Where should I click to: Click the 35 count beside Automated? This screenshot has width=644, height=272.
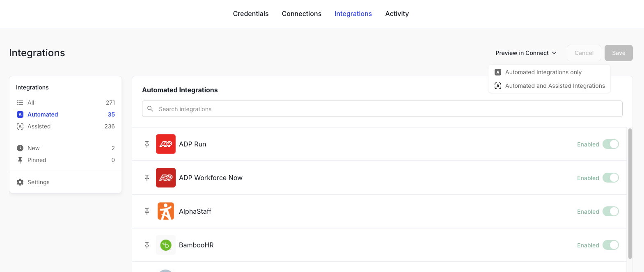tap(111, 114)
